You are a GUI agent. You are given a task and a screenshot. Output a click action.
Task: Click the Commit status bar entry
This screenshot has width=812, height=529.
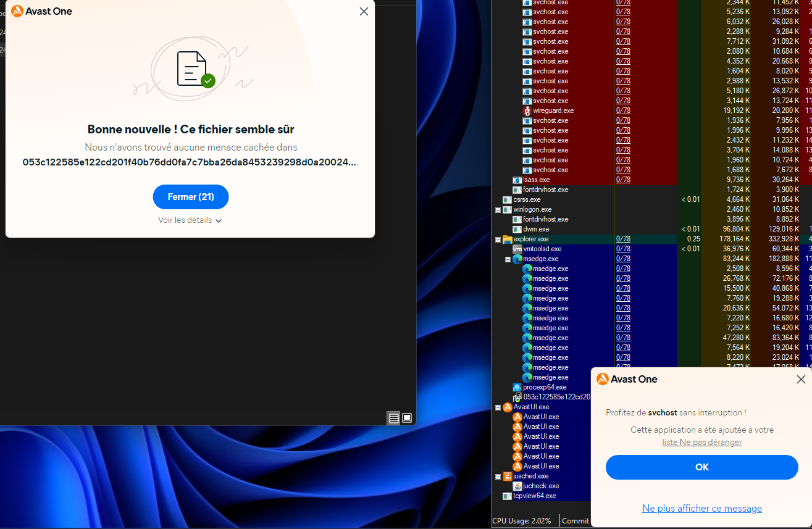[x=576, y=521]
